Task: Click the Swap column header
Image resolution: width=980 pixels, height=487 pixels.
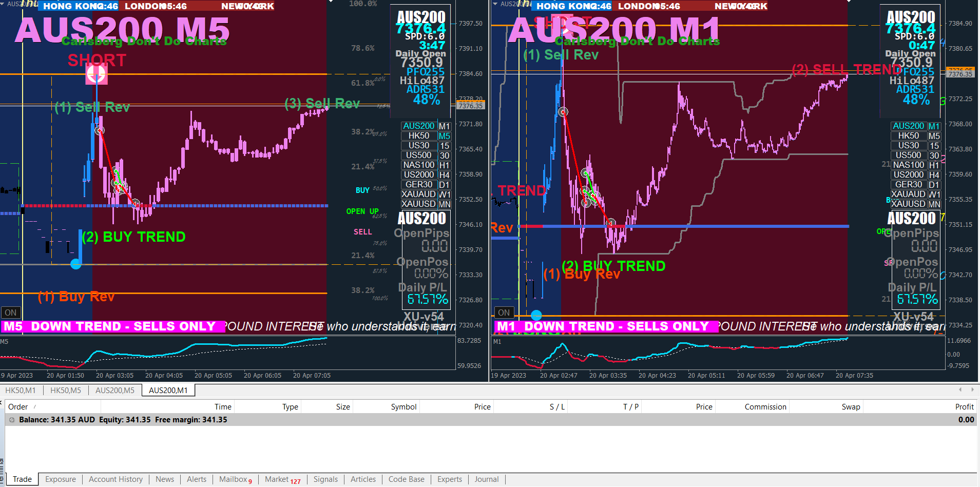Action: coord(827,407)
